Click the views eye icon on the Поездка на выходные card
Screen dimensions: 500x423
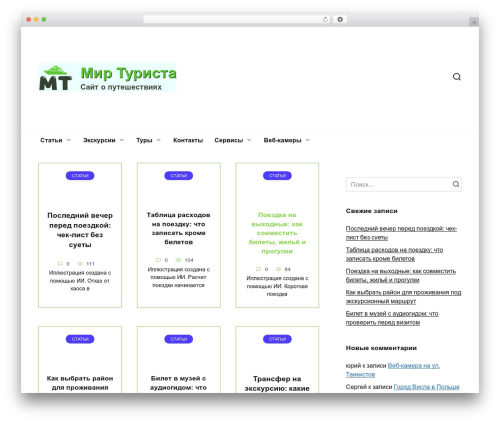(x=278, y=269)
